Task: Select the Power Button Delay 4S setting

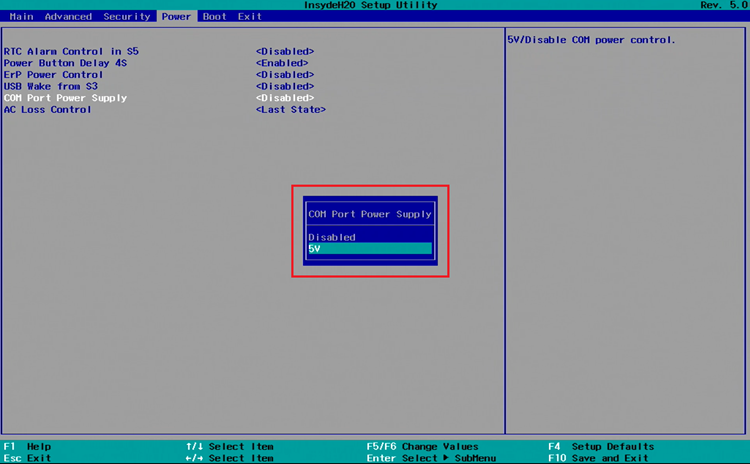Action: (x=65, y=63)
